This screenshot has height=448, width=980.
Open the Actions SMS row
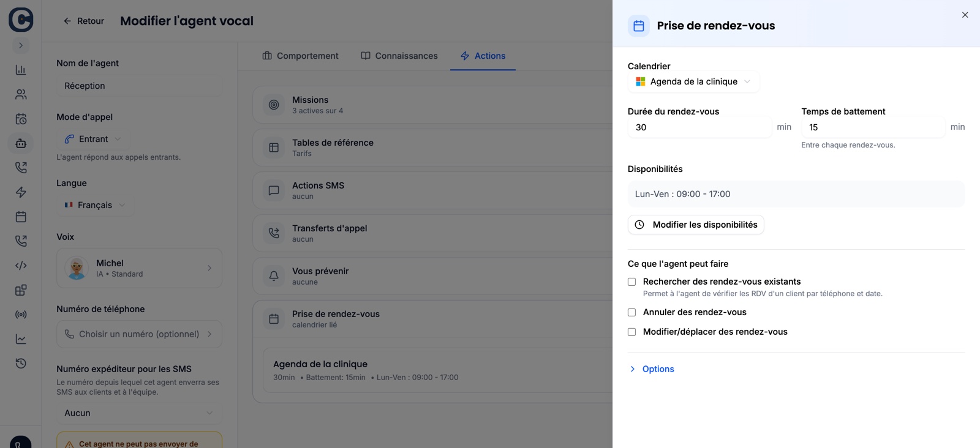click(432, 190)
